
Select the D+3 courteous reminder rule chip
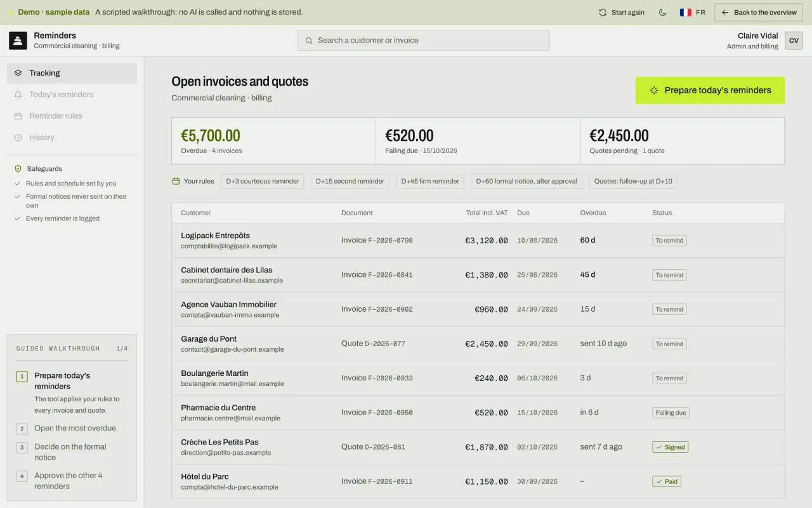point(263,182)
